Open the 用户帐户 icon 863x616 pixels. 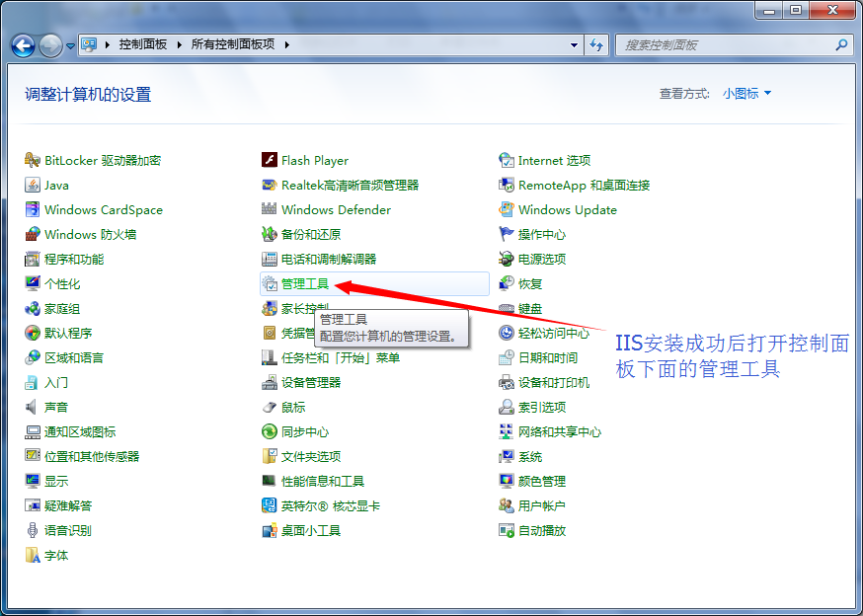506,505
